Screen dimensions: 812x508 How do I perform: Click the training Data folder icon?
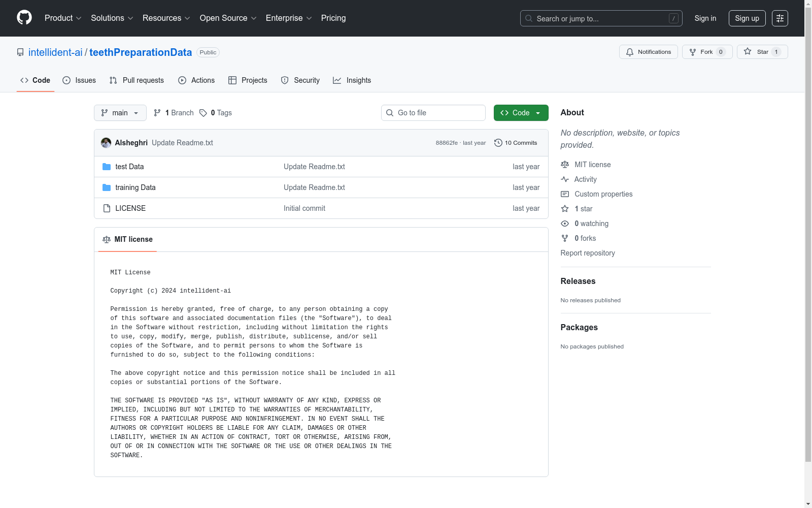tap(107, 187)
